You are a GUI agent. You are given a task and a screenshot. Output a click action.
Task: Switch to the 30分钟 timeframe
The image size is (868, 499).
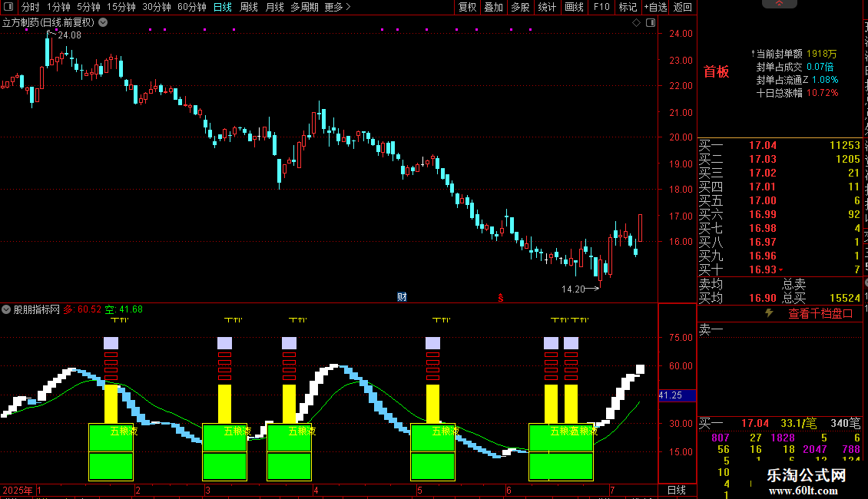tap(156, 7)
